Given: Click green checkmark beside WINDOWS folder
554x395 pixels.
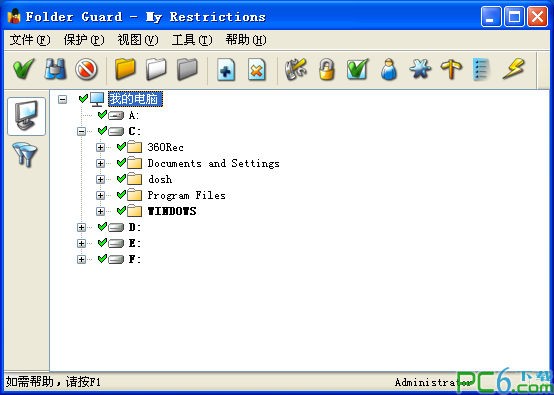Looking at the screenshot, I should [x=122, y=210].
